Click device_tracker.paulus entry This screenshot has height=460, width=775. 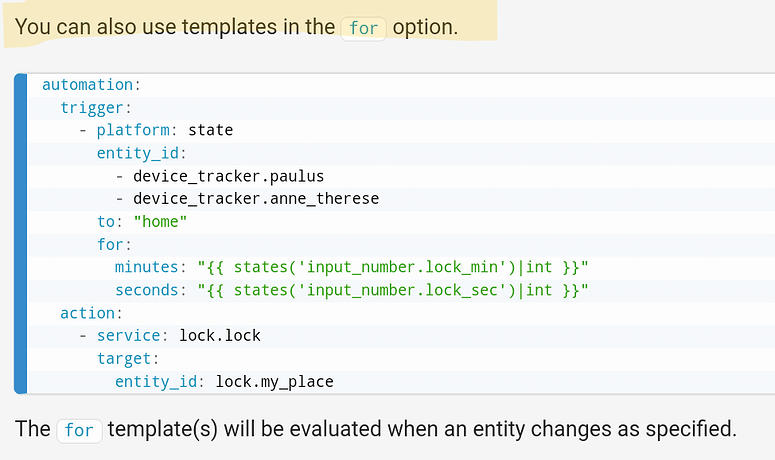point(228,176)
